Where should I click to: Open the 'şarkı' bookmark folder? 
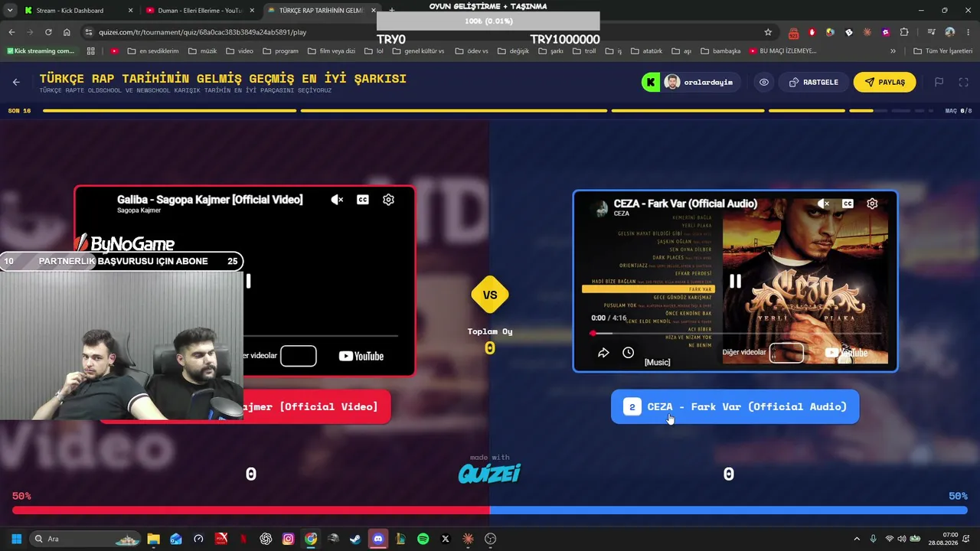click(550, 51)
